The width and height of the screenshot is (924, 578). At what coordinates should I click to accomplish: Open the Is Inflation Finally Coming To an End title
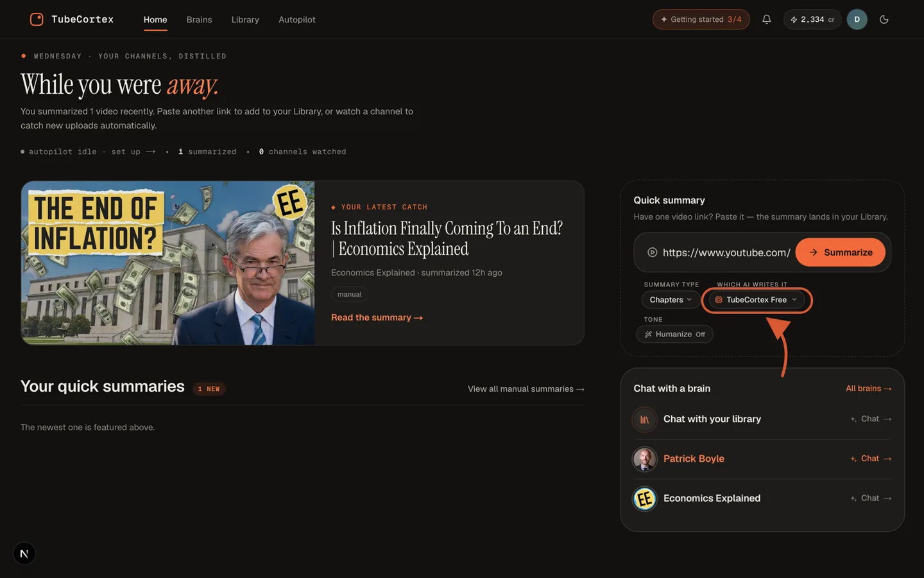(x=447, y=238)
